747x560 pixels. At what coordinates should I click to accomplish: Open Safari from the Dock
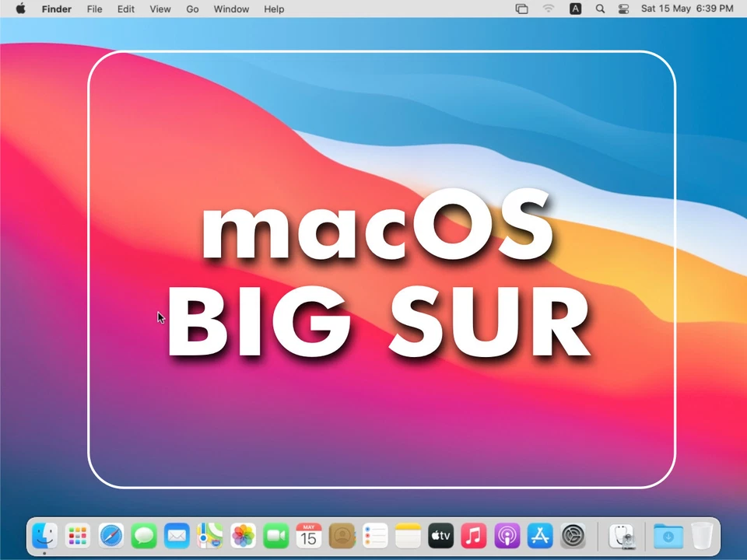110,536
